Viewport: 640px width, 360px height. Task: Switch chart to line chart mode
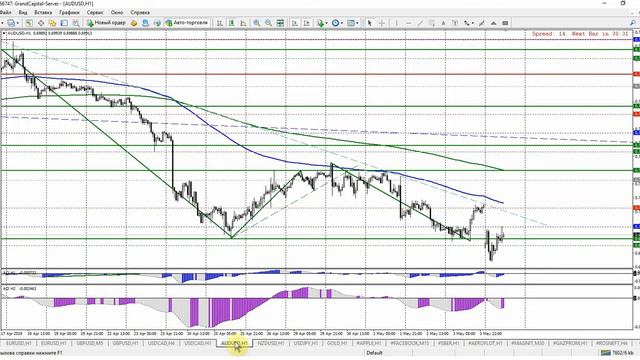click(x=243, y=23)
